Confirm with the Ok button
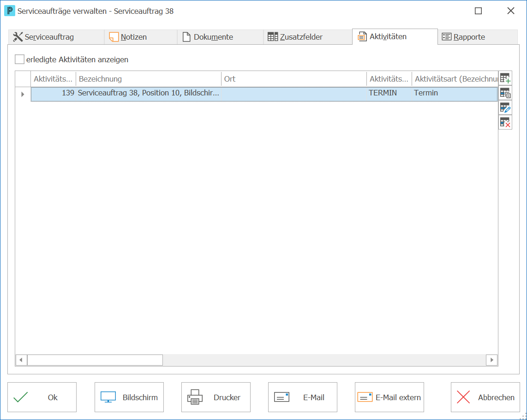The image size is (527, 420). click(42, 397)
